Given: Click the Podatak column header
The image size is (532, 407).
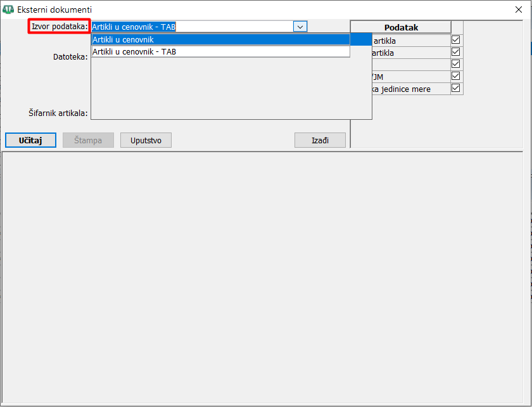Looking at the screenshot, I should point(401,27).
